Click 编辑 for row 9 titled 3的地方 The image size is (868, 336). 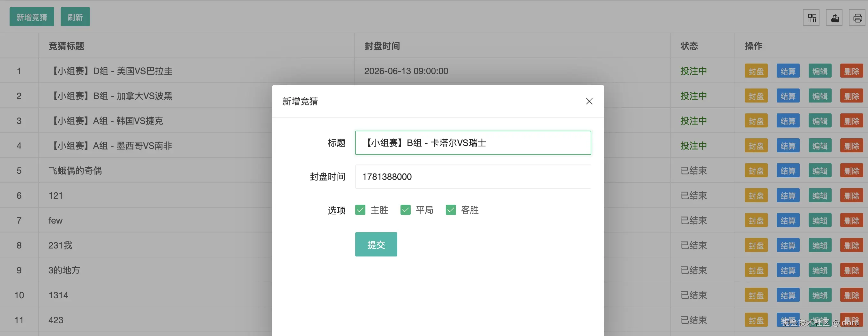pyautogui.click(x=820, y=270)
